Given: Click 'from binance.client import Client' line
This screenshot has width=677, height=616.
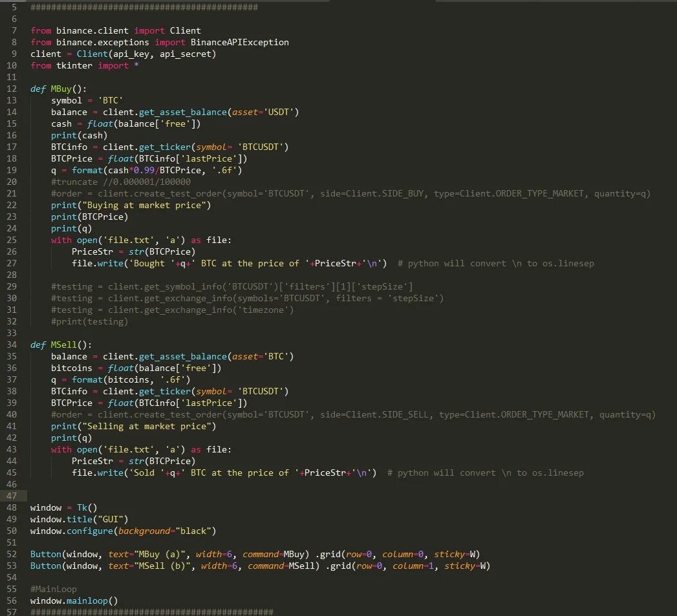Looking at the screenshot, I should click(116, 30).
